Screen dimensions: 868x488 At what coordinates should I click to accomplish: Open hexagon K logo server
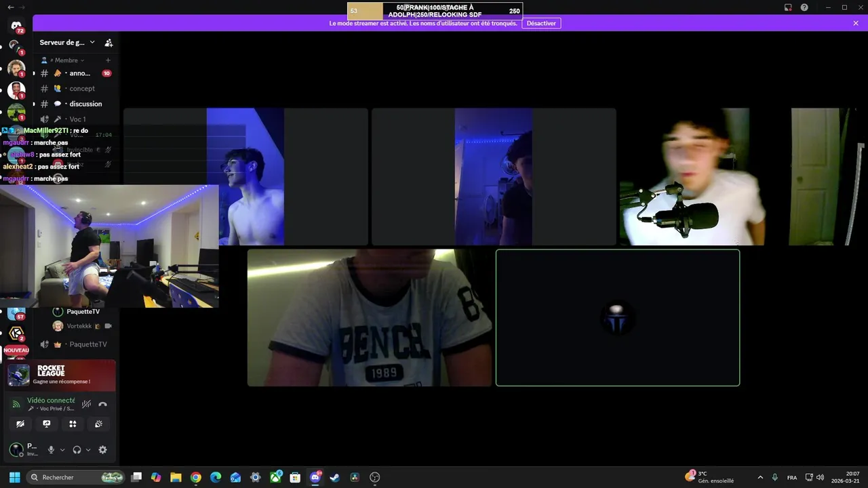click(16, 333)
